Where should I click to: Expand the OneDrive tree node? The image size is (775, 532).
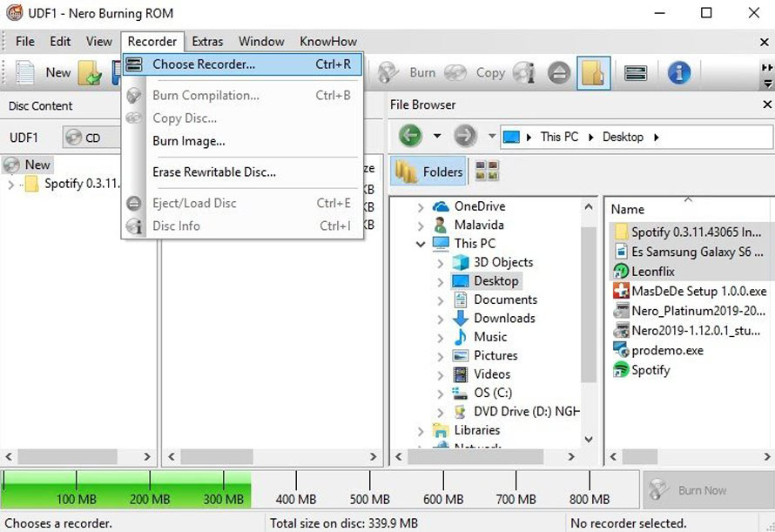click(x=421, y=207)
